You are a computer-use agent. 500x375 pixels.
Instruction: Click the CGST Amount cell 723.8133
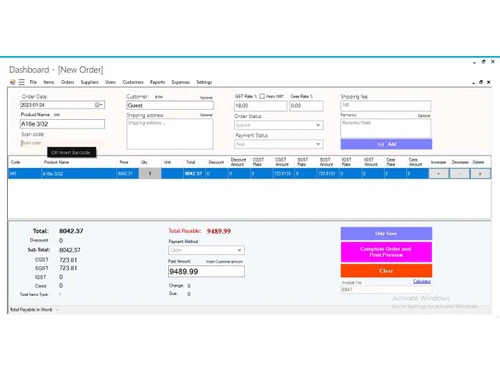pos(283,174)
